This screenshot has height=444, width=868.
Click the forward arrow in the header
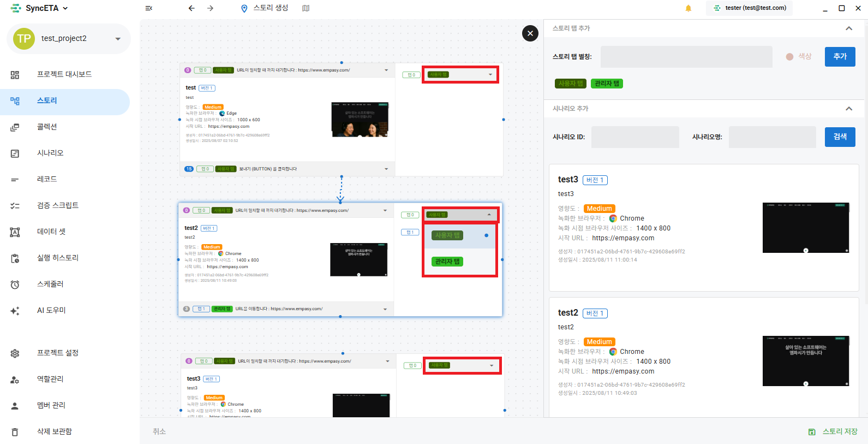pos(210,8)
